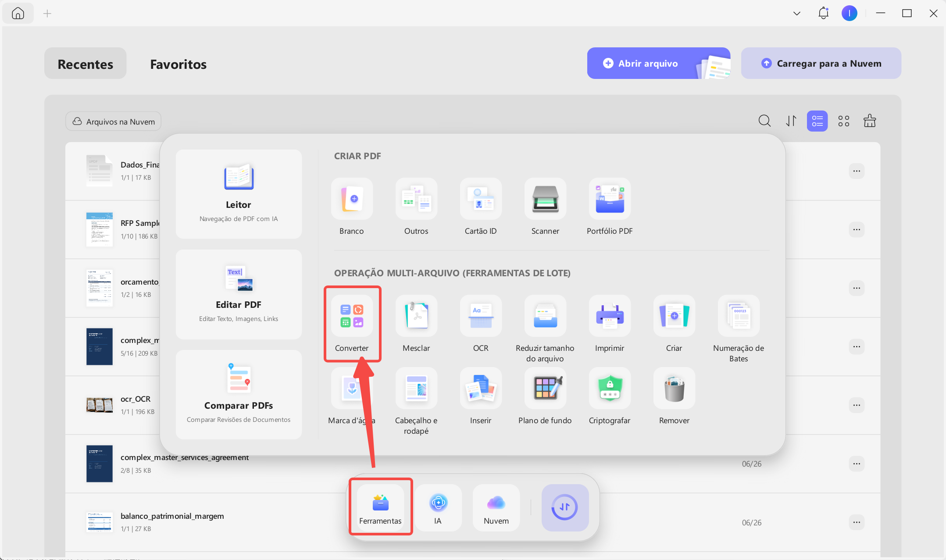Create PDF from Scanner
Image resolution: width=946 pixels, height=560 pixels.
point(545,207)
